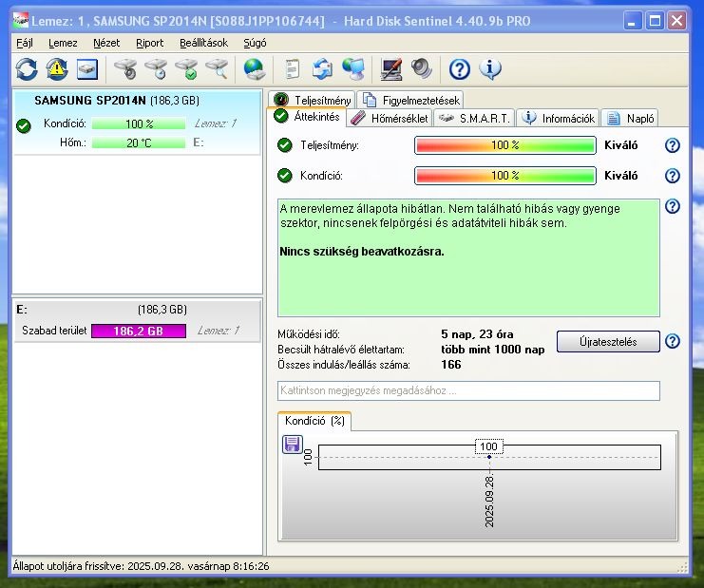Click the Kiváló label next to Teljesítmény

pyautogui.click(x=621, y=145)
